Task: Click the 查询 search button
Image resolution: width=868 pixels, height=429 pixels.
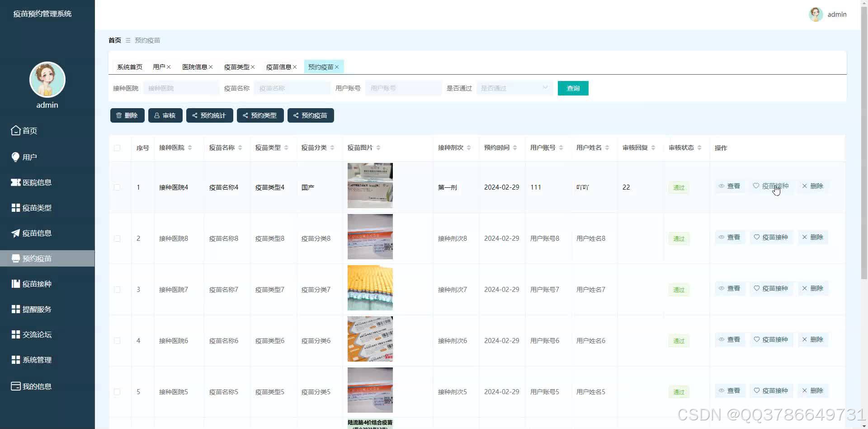Action: 573,88
